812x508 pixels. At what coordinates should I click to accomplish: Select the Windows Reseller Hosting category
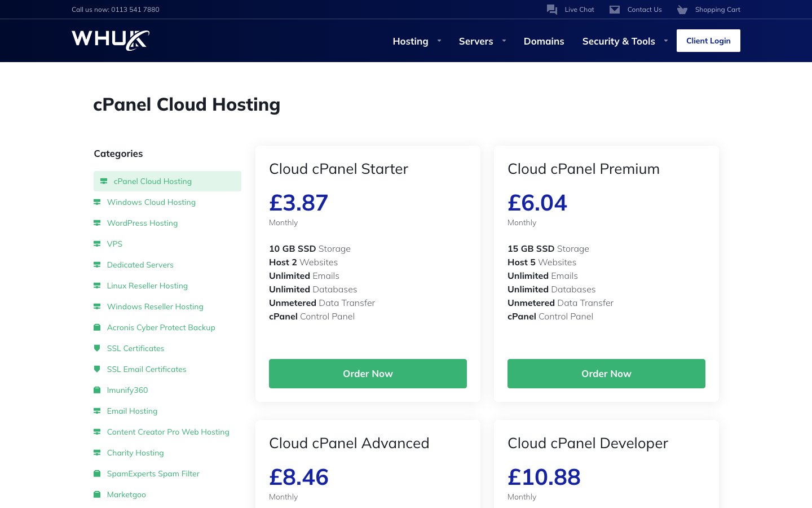(x=155, y=306)
